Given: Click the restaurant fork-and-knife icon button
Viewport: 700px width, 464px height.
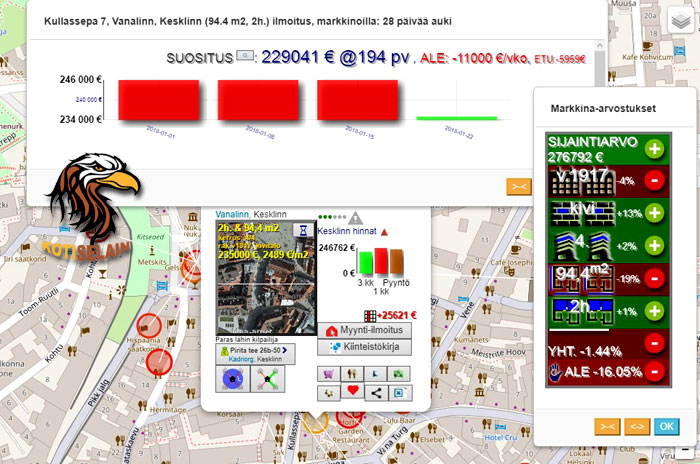Looking at the screenshot, I should coord(352,374).
